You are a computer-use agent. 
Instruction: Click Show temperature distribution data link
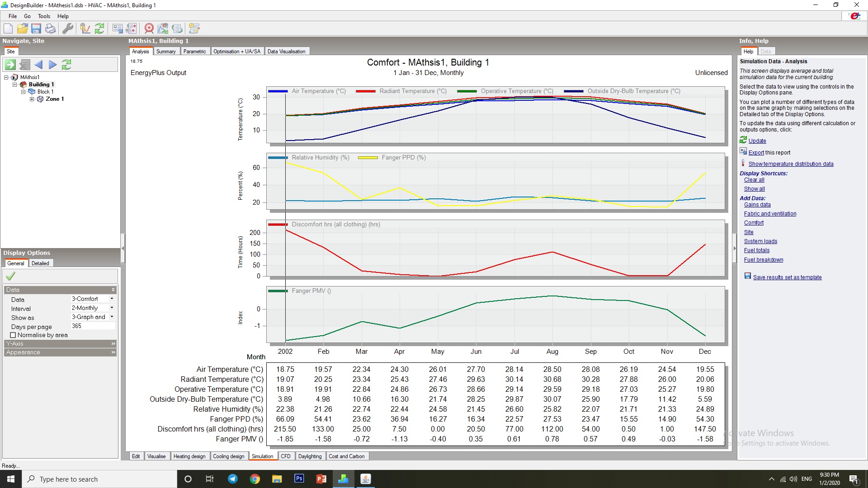click(x=791, y=164)
